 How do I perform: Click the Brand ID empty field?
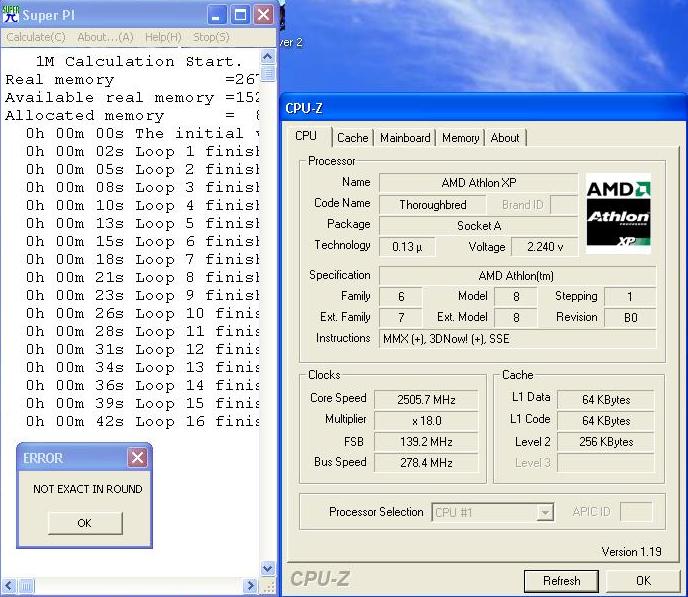coord(564,205)
